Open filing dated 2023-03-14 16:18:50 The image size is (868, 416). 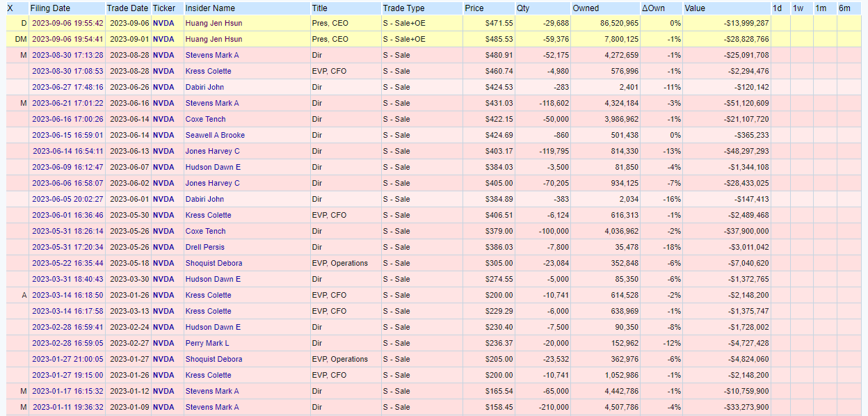point(67,295)
